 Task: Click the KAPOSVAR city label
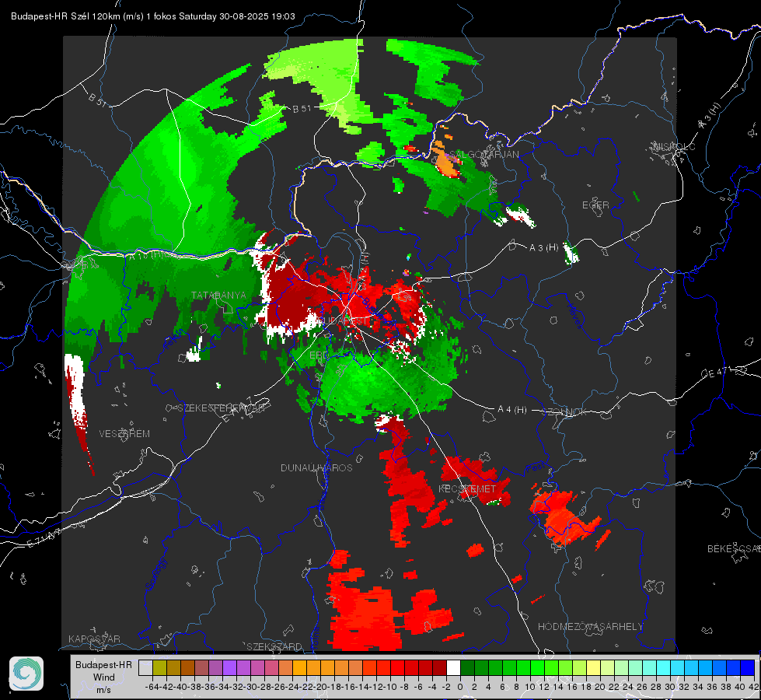[94, 639]
